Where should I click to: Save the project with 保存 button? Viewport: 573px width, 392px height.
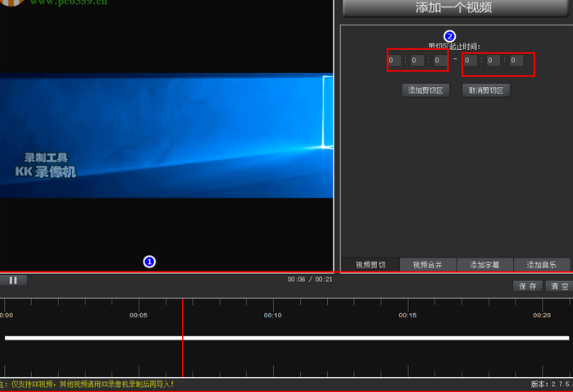click(528, 286)
